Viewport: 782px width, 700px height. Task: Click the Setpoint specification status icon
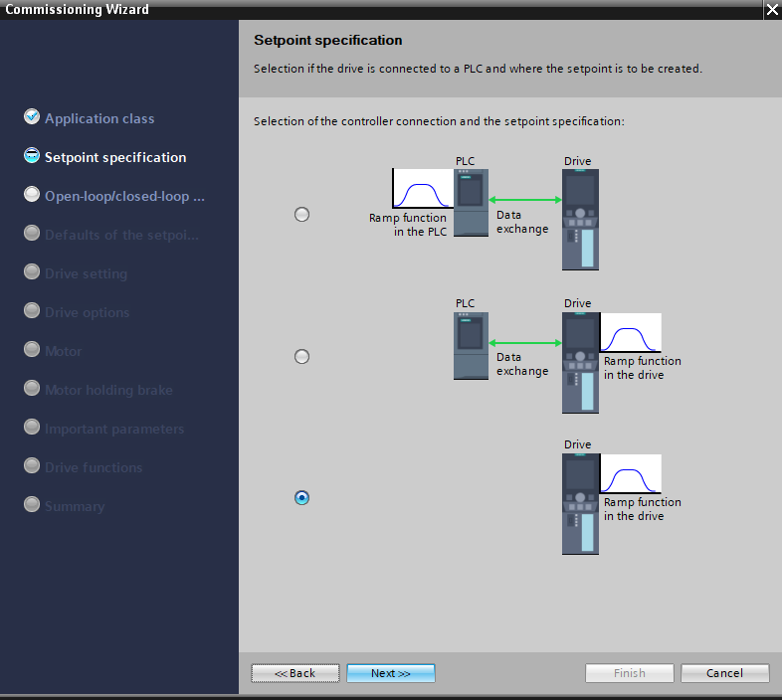tap(32, 155)
